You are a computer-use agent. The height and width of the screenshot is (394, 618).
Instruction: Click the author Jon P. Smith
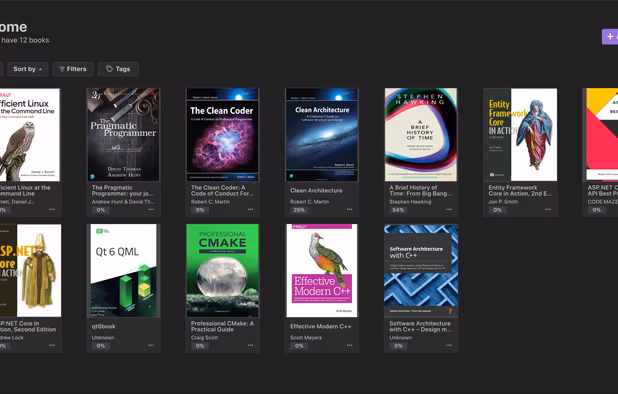[503, 202]
